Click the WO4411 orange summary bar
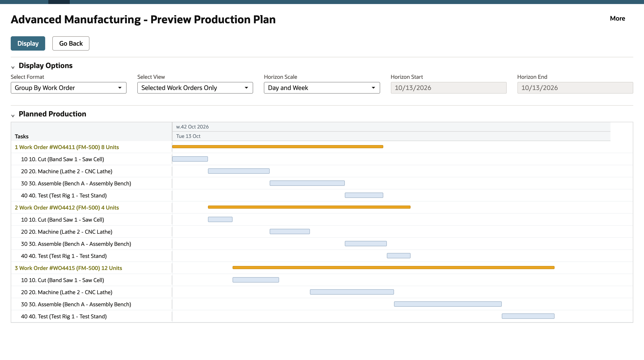644x360 pixels. (x=278, y=147)
